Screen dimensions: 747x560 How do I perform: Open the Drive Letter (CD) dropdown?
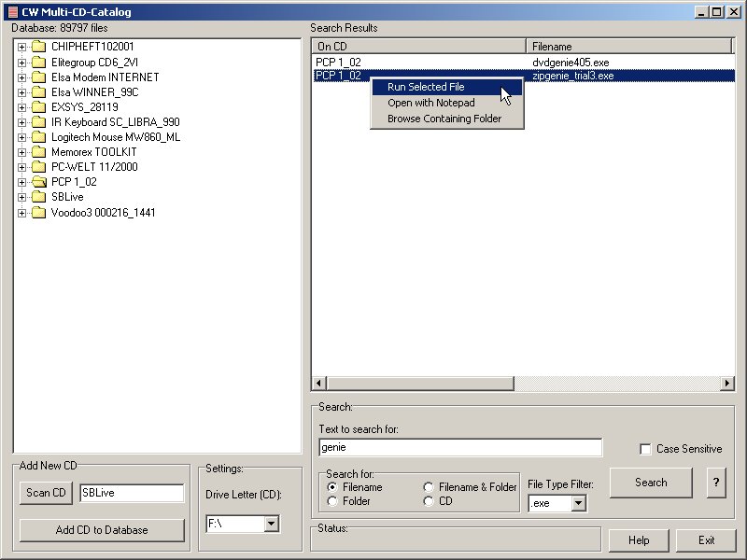(271, 524)
